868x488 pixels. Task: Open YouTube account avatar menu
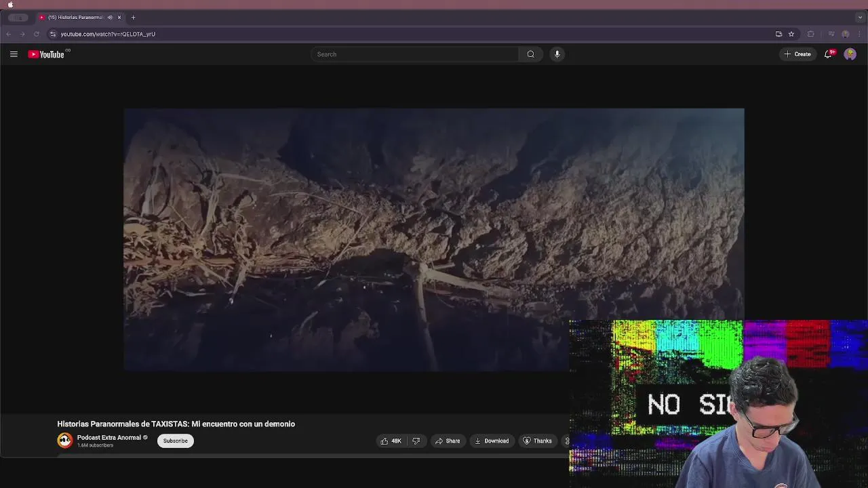pyautogui.click(x=850, y=54)
